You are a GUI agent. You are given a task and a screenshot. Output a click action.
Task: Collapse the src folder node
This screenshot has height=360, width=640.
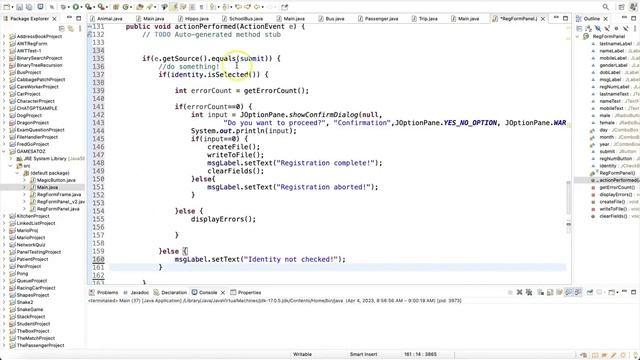tap(11, 166)
